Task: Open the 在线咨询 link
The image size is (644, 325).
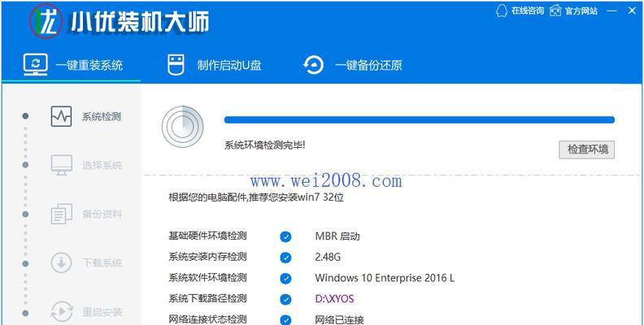Action: 528,11
